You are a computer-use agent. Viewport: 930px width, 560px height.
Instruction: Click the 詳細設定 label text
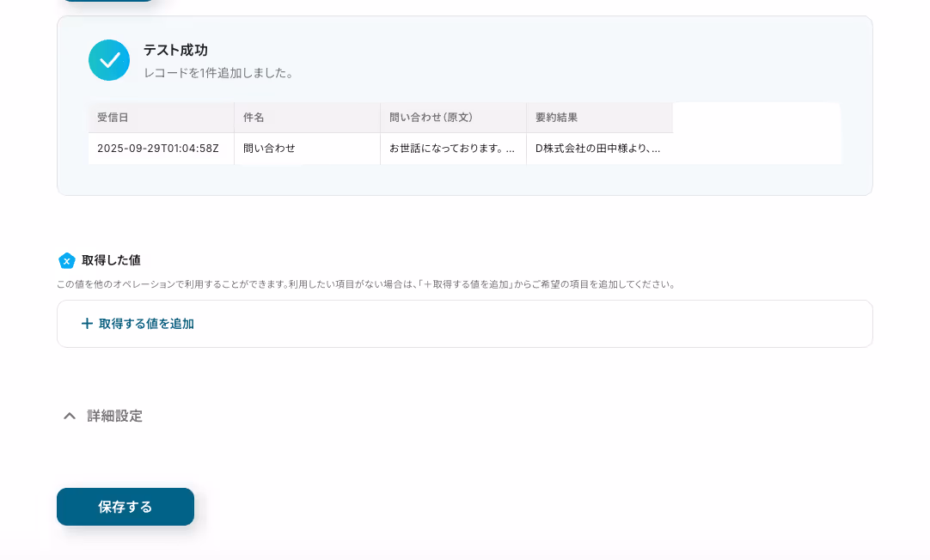[x=115, y=416]
